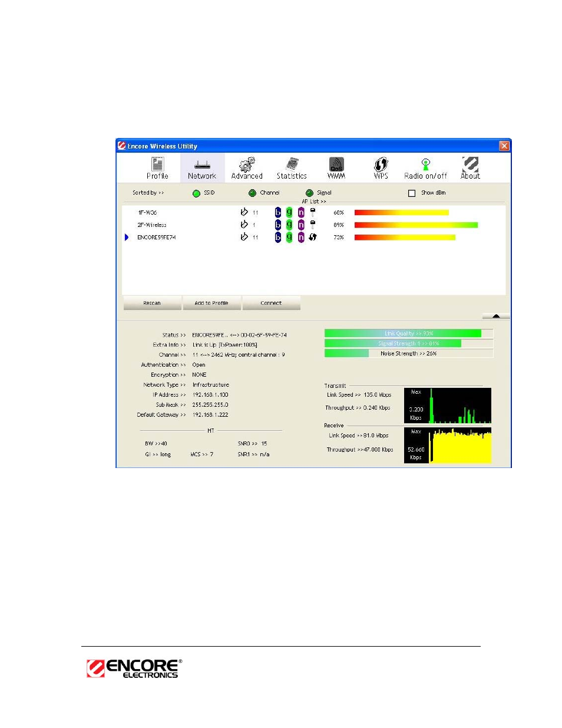Select the Network toolbar icon

[x=202, y=168]
